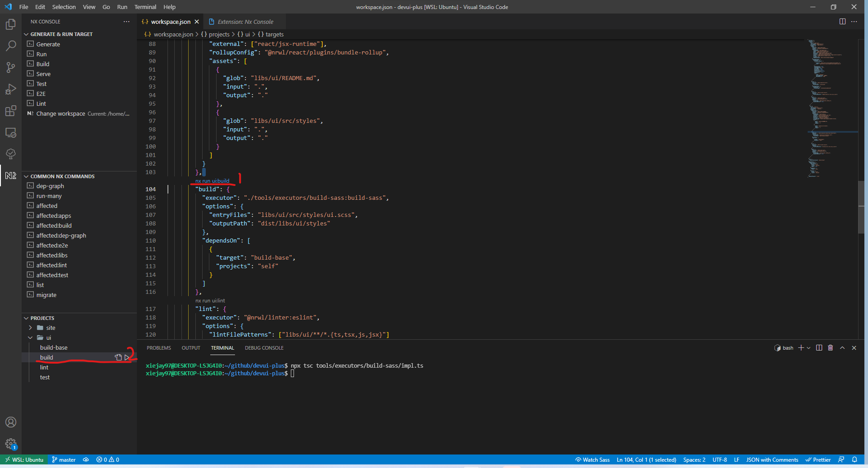Click Prettier status bar item

point(818,459)
